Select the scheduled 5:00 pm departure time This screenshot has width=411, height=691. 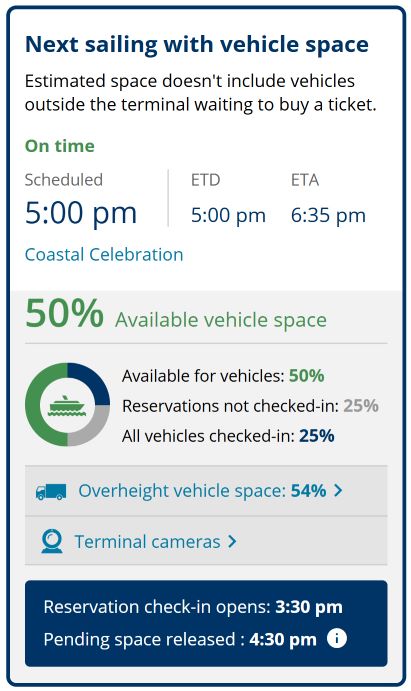(x=81, y=213)
